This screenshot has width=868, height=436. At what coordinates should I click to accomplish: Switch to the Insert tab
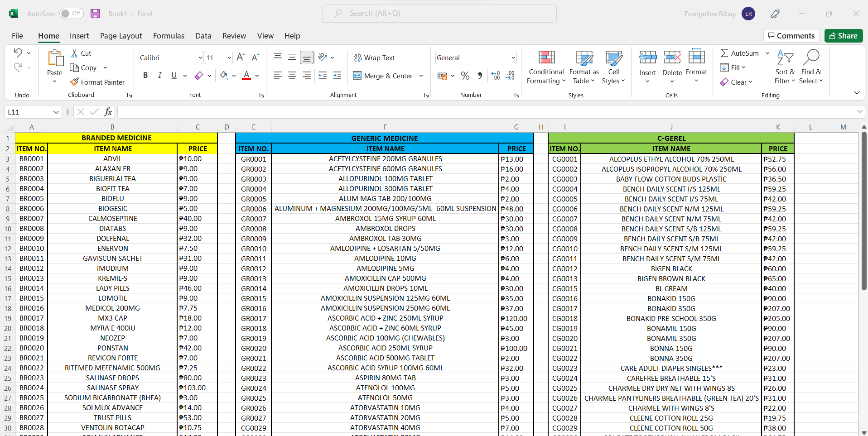tap(79, 36)
